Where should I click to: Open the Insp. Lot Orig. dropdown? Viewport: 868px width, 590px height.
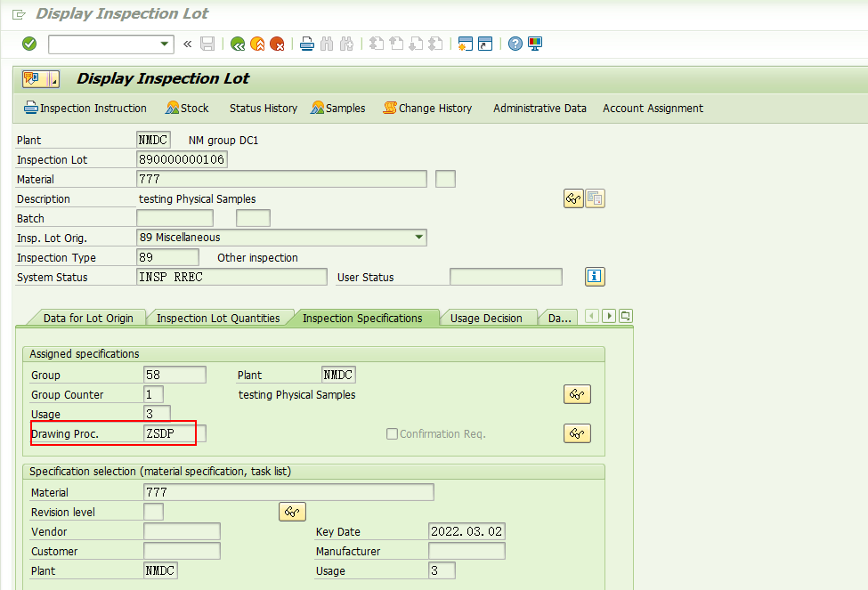click(418, 238)
